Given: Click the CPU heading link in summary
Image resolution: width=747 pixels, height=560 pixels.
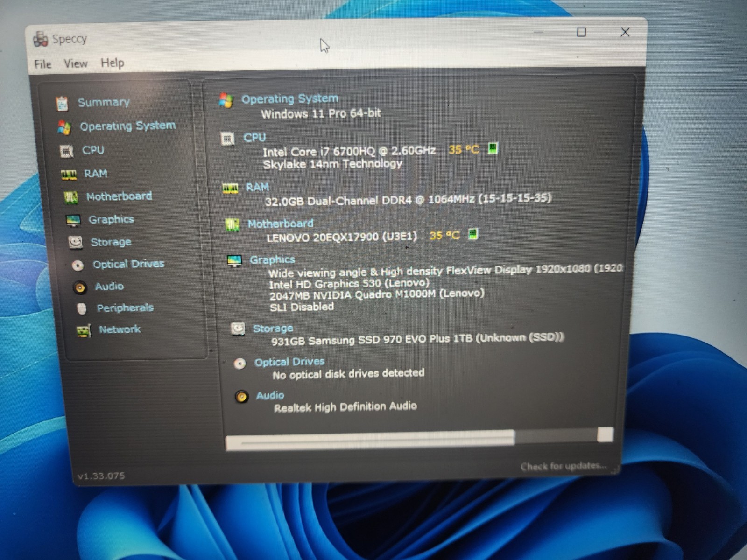Looking at the screenshot, I should tap(254, 137).
